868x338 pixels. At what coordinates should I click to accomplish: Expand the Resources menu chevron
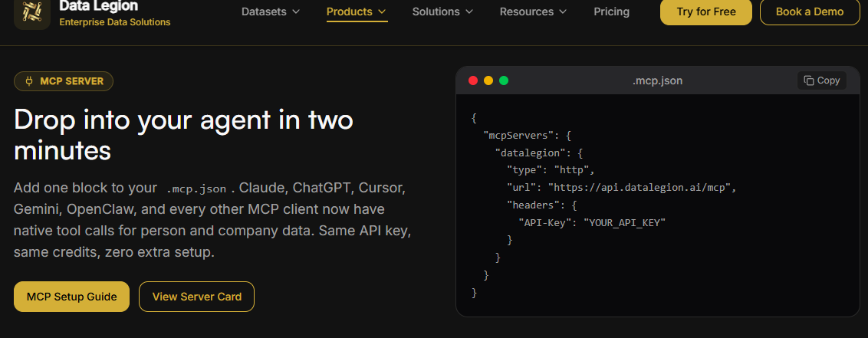(x=563, y=11)
